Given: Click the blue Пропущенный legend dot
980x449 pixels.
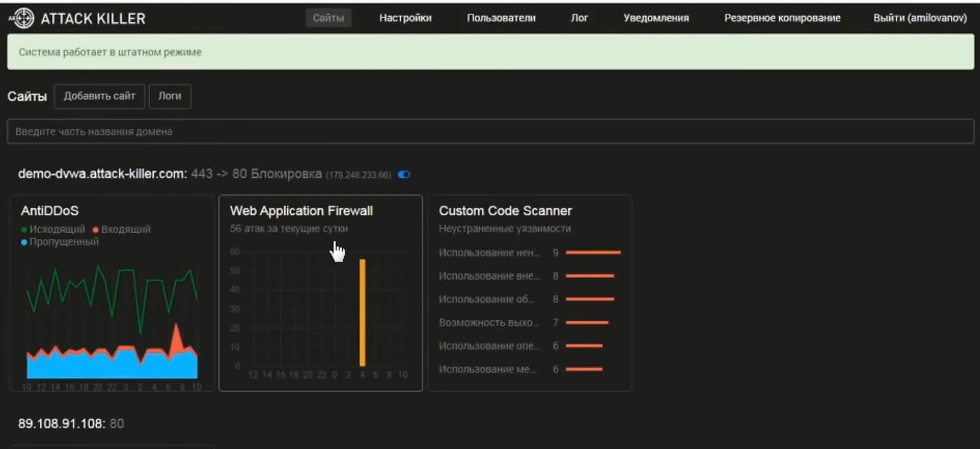Looking at the screenshot, I should (24, 242).
